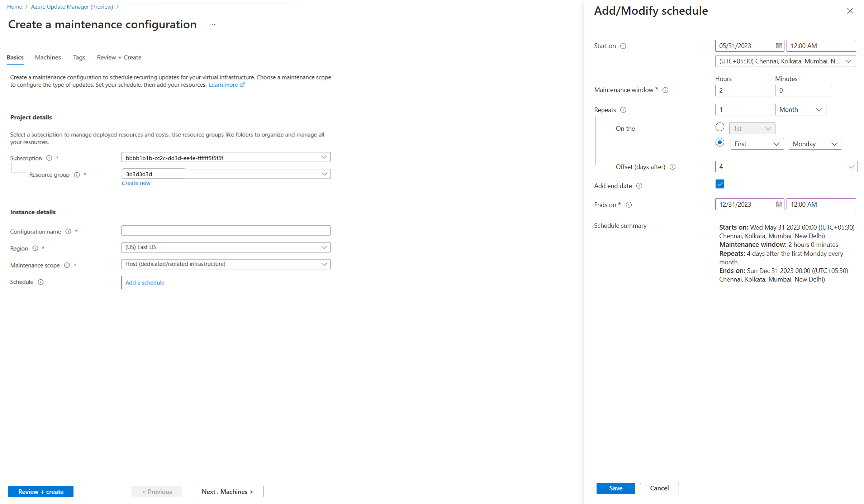Expand the Maintenance scope dropdown
Screen dimensions: 864x504
(324, 264)
